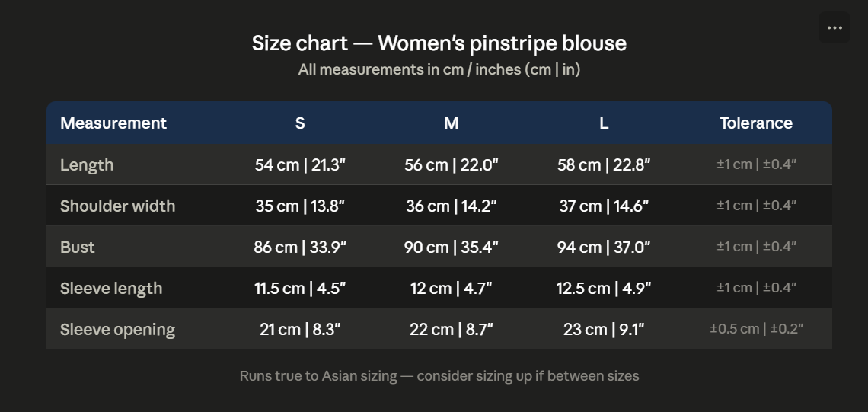Click the 37 cm | 14.6″ shoulder cell
This screenshot has width=868, height=412.
pyautogui.click(x=604, y=206)
